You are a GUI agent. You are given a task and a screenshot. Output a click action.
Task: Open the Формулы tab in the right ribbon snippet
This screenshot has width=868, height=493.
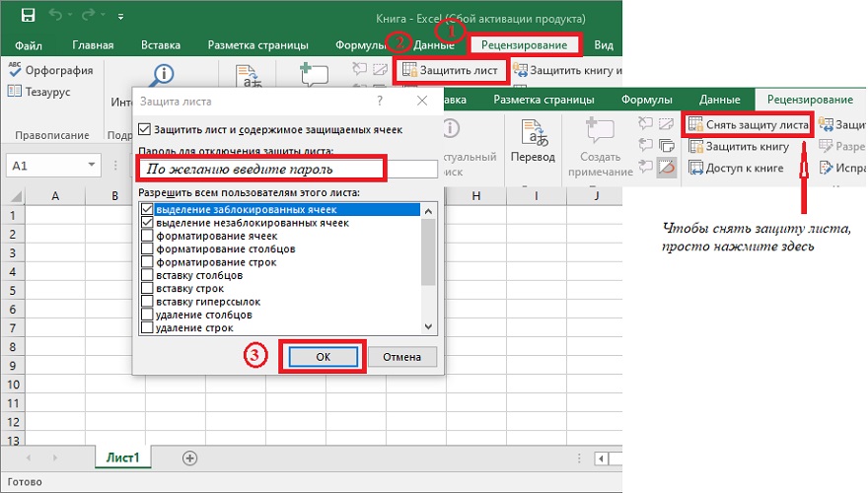coord(647,101)
